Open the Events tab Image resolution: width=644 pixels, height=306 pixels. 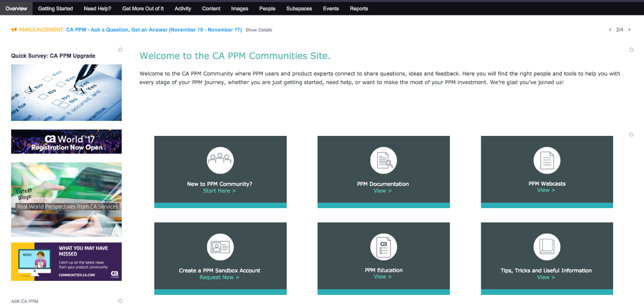coord(331,9)
